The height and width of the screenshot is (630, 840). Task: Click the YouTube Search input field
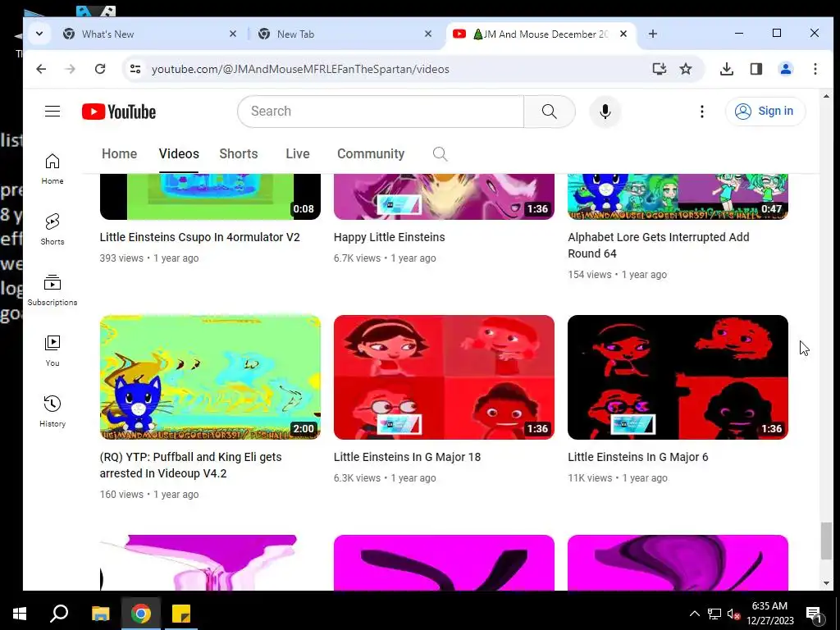click(x=381, y=112)
